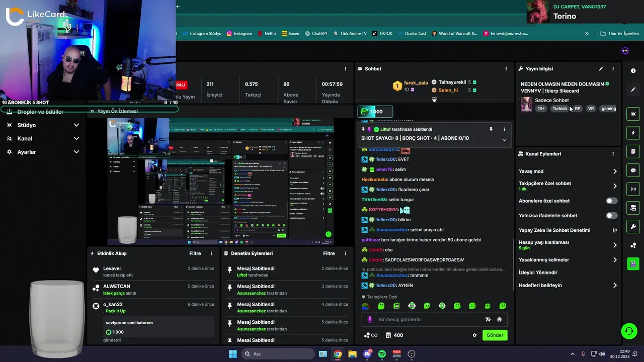Open the chat bubble action in right sidebar
644x362 pixels.
[x=633, y=170]
